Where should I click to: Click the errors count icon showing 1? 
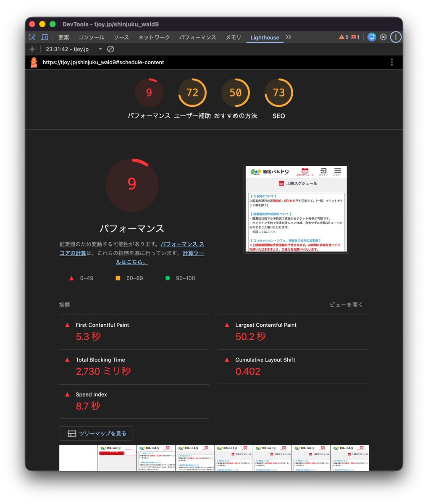click(355, 37)
